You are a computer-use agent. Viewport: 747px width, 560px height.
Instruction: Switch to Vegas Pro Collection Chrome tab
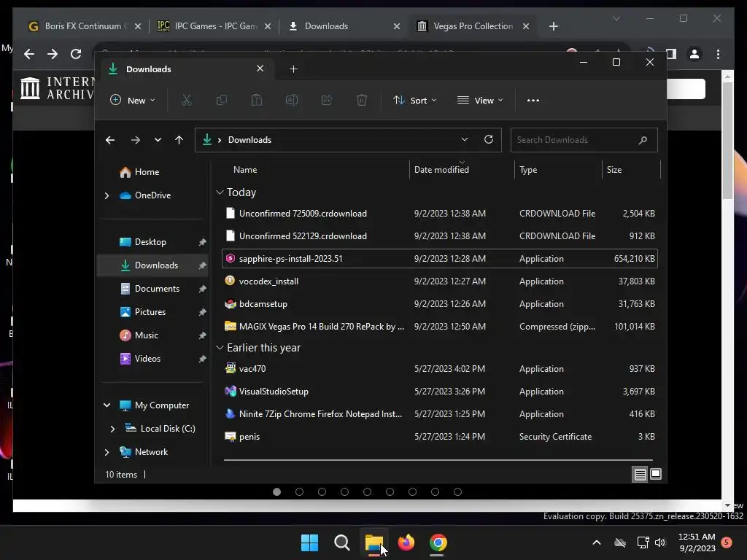click(x=473, y=26)
